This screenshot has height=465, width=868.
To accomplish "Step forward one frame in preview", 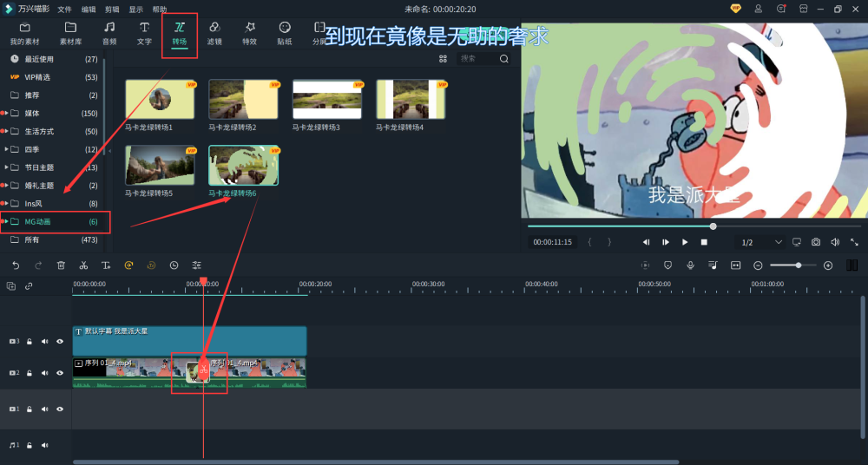I will (666, 242).
